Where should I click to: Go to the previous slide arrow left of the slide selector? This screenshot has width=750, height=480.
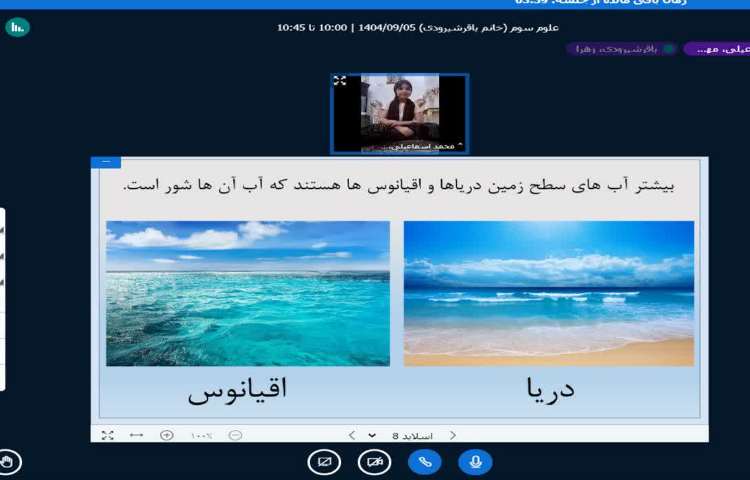(x=352, y=435)
